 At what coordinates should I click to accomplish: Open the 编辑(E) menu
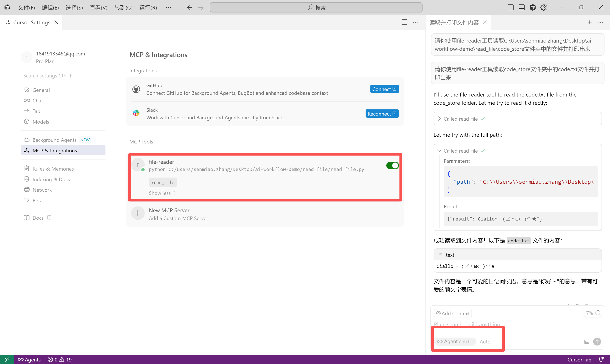click(50, 7)
